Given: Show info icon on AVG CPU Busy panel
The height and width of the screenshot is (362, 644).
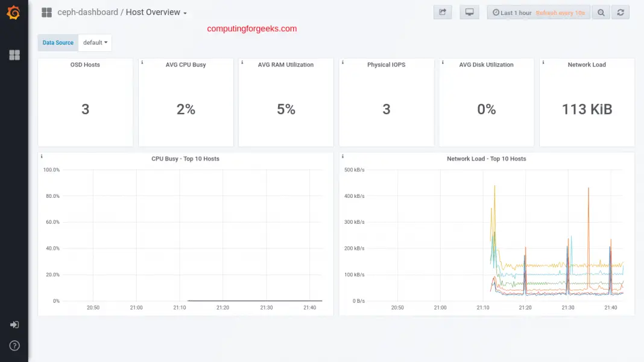Looking at the screenshot, I should coord(142,62).
